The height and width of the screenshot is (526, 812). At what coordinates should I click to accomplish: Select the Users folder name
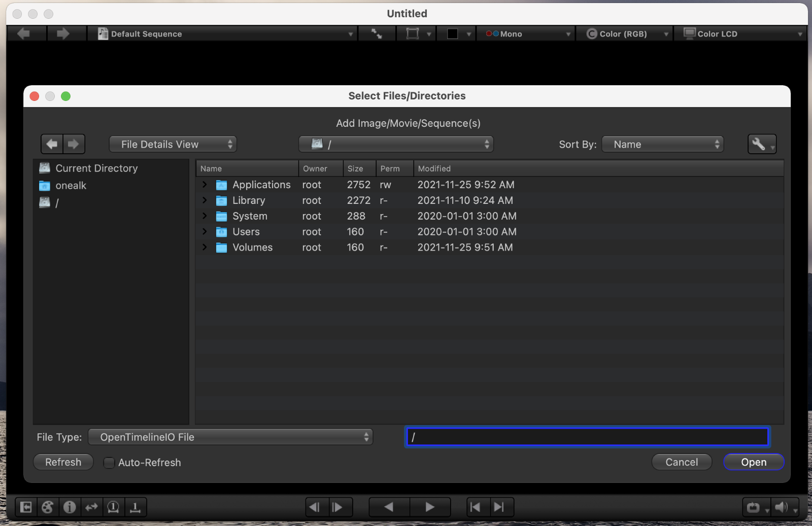[246, 232]
